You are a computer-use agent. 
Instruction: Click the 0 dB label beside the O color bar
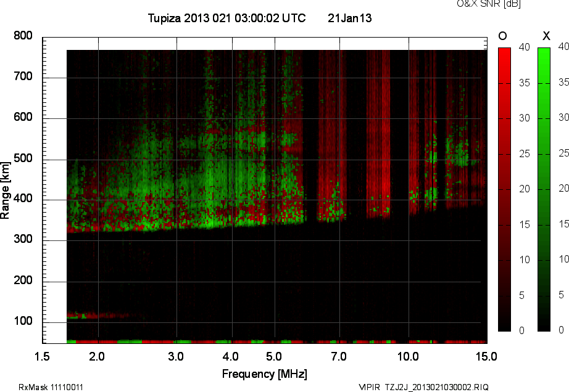[522, 330]
